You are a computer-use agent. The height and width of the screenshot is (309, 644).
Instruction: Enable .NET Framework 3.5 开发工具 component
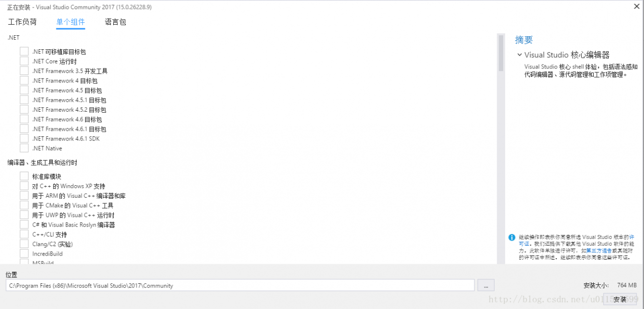tap(24, 71)
